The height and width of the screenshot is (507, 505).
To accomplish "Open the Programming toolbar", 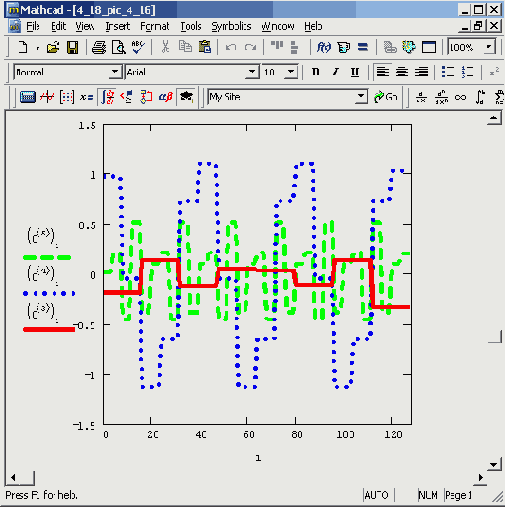I will click(x=146, y=97).
